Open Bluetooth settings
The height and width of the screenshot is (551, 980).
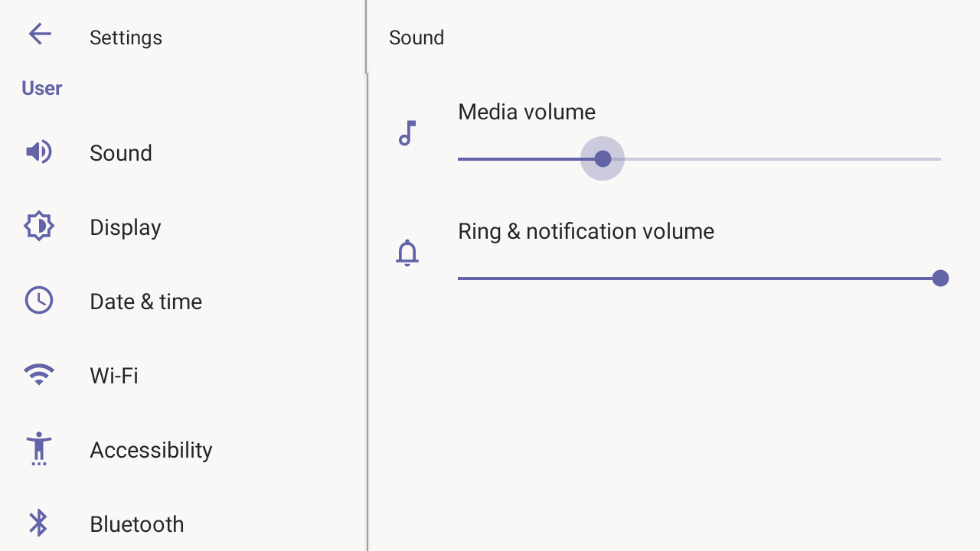click(184, 524)
